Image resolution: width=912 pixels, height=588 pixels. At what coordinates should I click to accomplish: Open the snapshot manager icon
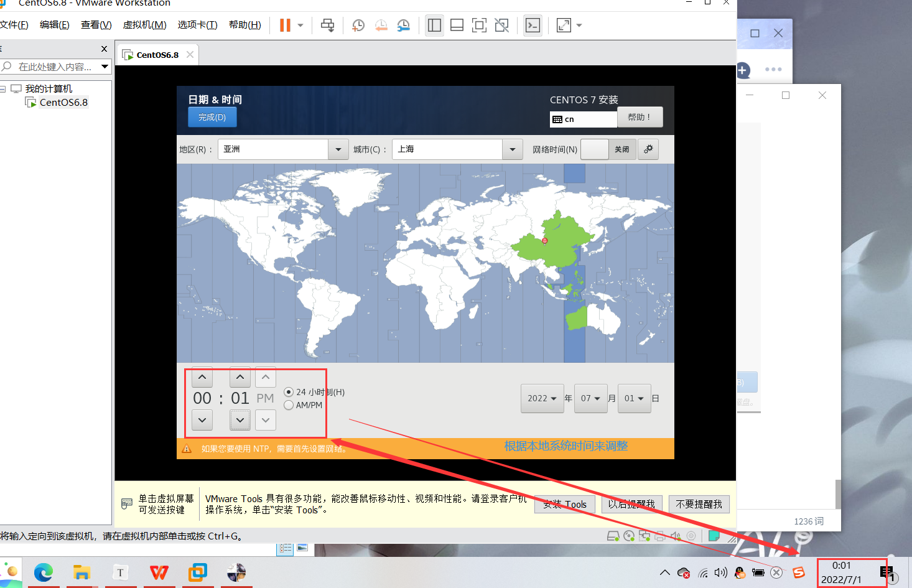coord(404,26)
